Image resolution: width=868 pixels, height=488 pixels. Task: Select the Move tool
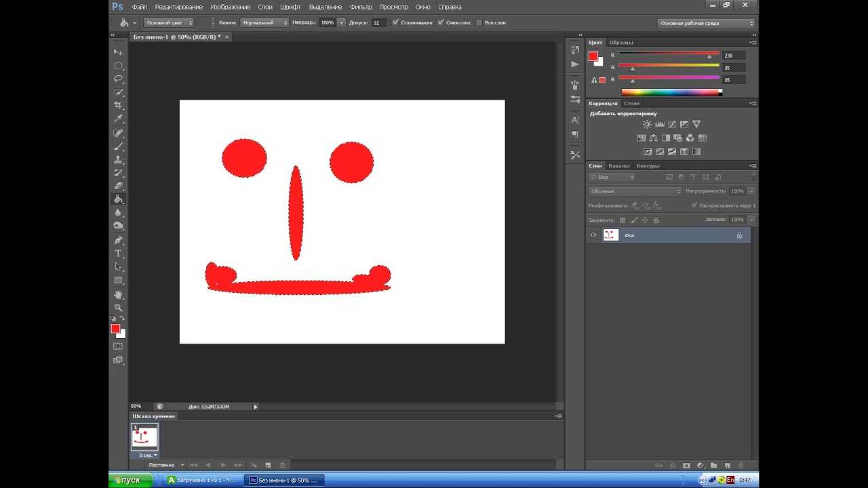pyautogui.click(x=118, y=52)
